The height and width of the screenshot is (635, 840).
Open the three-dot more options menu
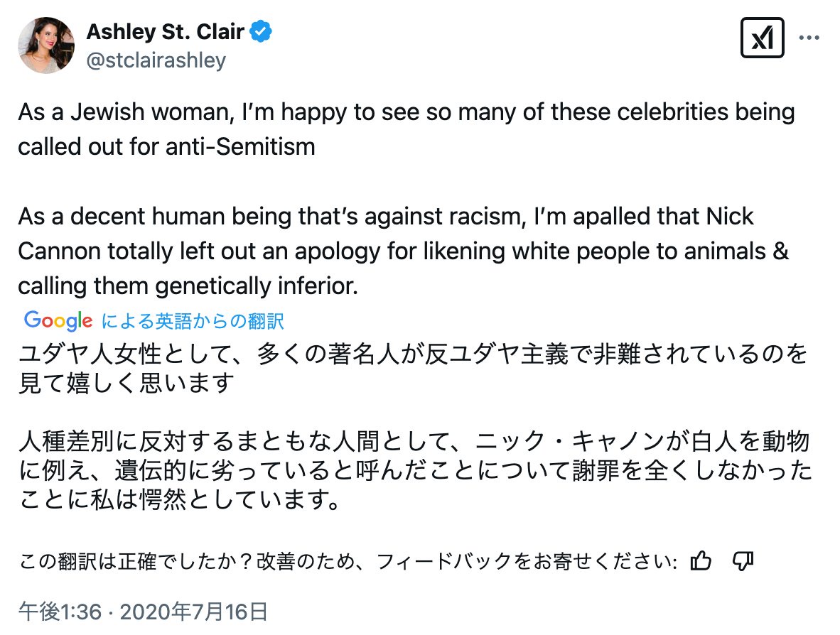[810, 37]
